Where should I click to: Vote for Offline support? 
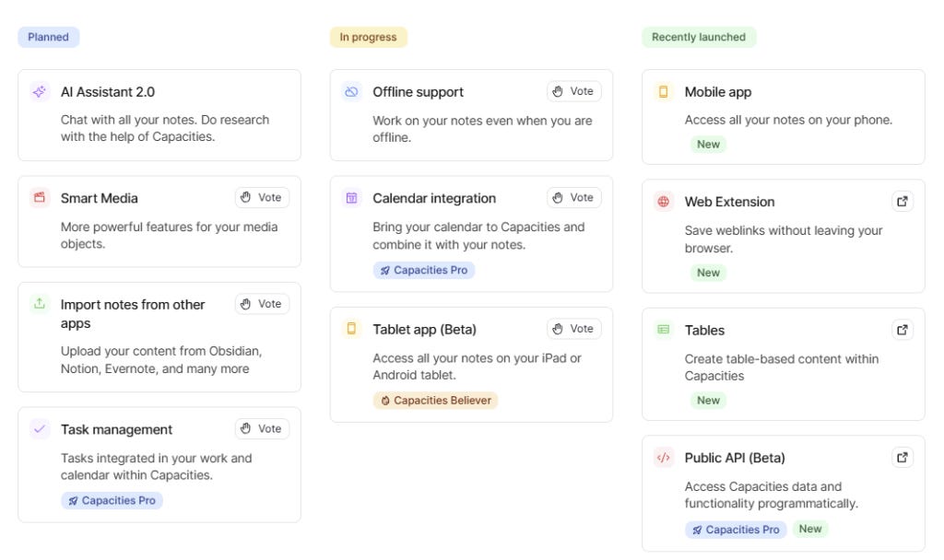[x=573, y=91]
